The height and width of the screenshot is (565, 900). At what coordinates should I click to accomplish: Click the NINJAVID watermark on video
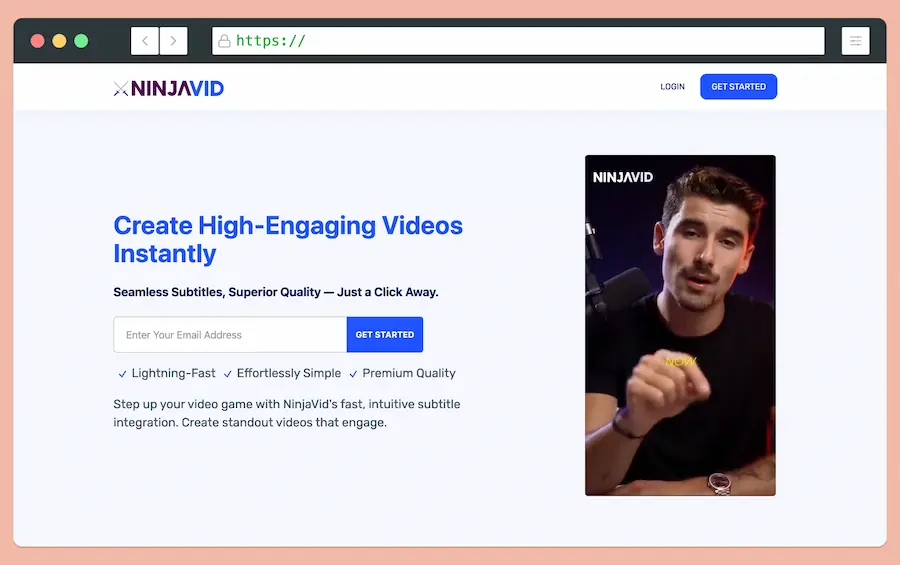pos(623,177)
